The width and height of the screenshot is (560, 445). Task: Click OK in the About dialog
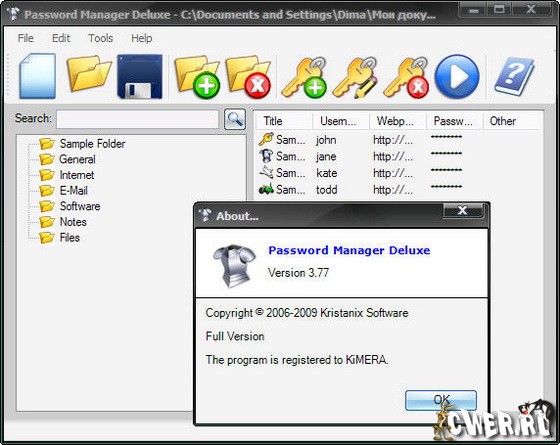point(441,400)
